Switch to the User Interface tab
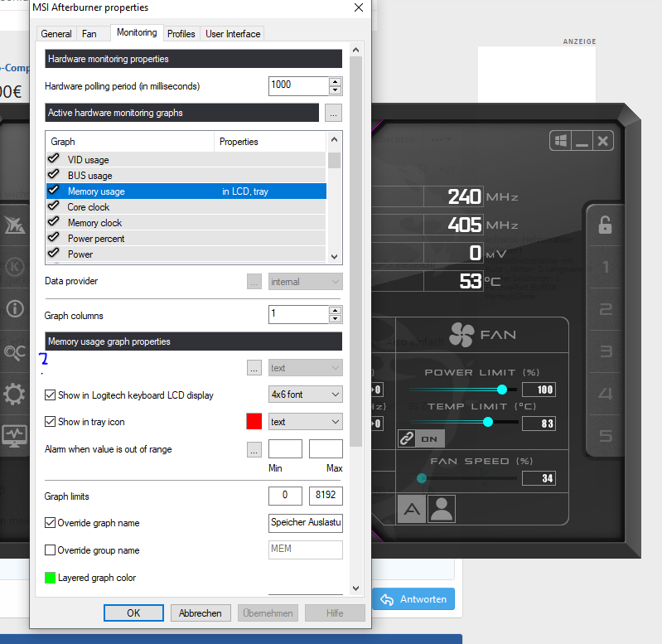662x644 pixels. 233,34
